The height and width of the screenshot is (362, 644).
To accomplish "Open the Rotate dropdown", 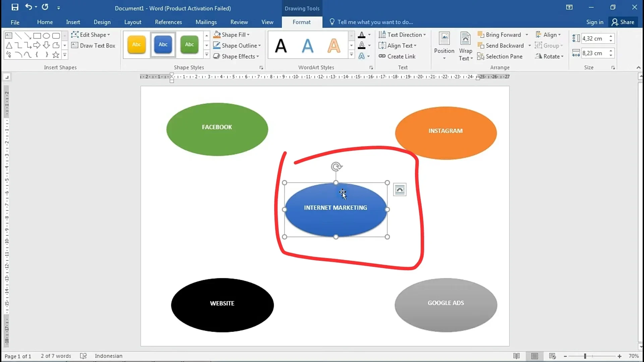I will [549, 56].
